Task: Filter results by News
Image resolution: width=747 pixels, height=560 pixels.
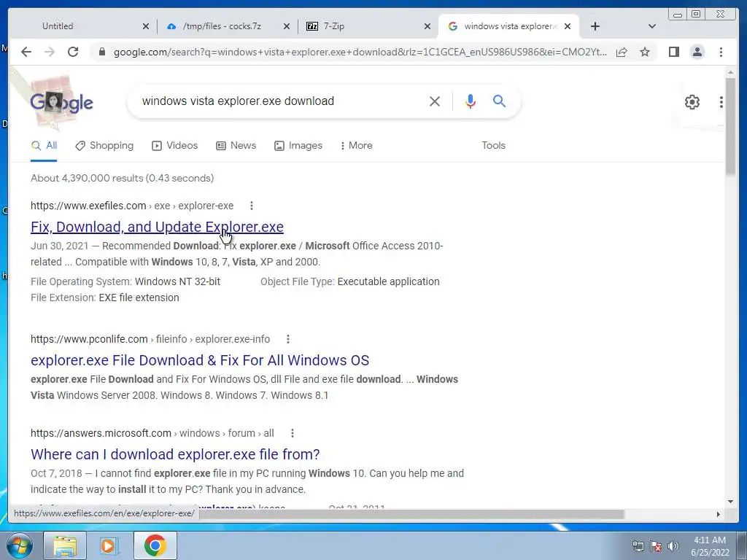Action: [x=236, y=145]
